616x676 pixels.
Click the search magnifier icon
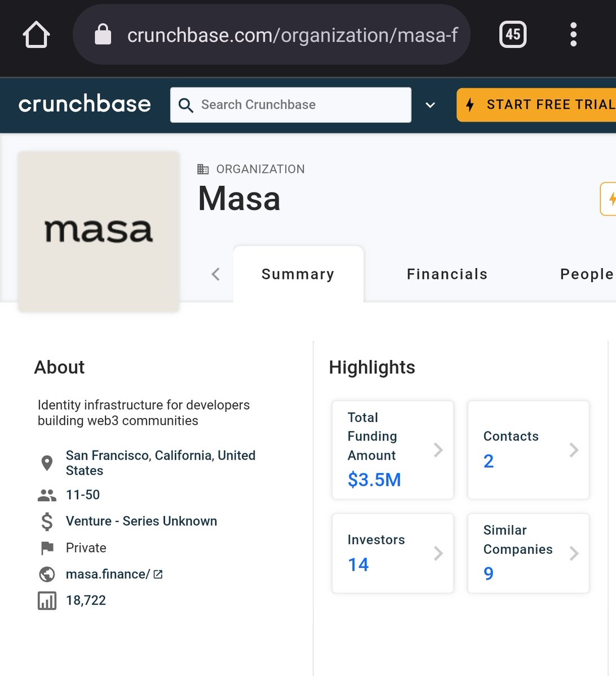pos(185,105)
